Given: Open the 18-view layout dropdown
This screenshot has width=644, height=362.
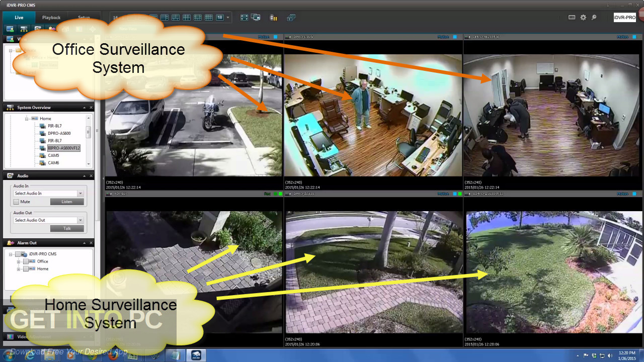Looking at the screenshot, I should [227, 17].
